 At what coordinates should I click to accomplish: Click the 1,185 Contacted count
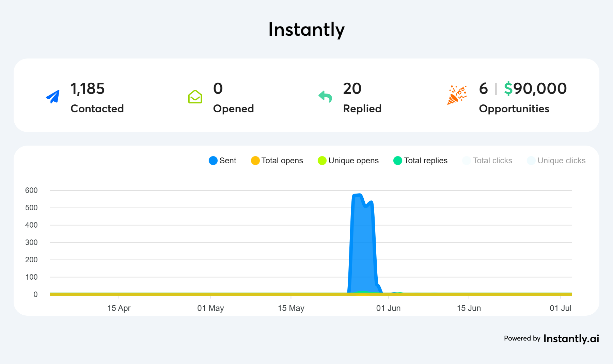point(88,89)
